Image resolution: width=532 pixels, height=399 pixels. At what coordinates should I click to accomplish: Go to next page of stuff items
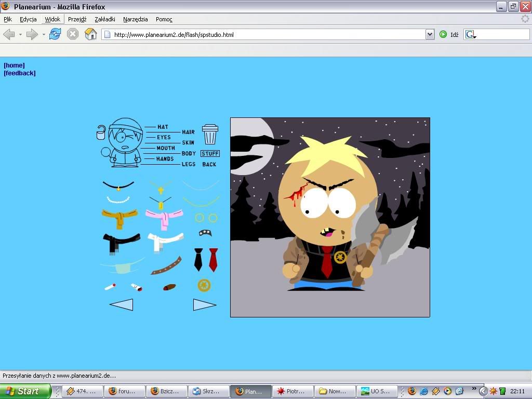(x=205, y=304)
